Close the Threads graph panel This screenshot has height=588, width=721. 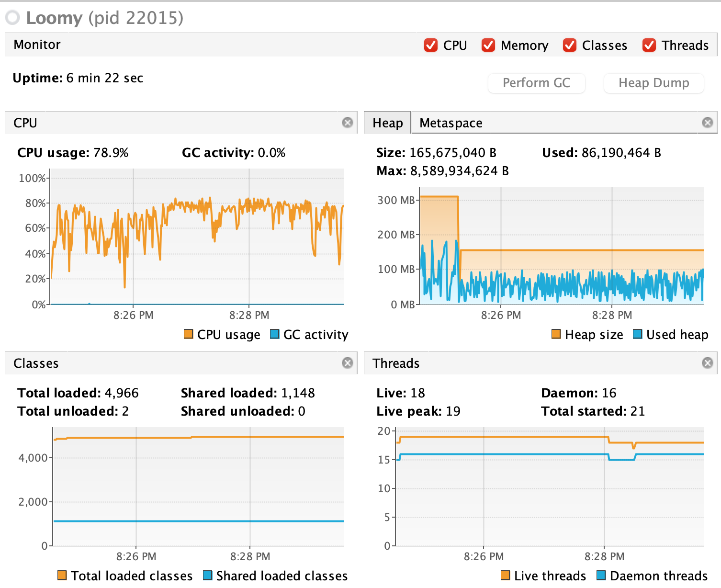707,363
